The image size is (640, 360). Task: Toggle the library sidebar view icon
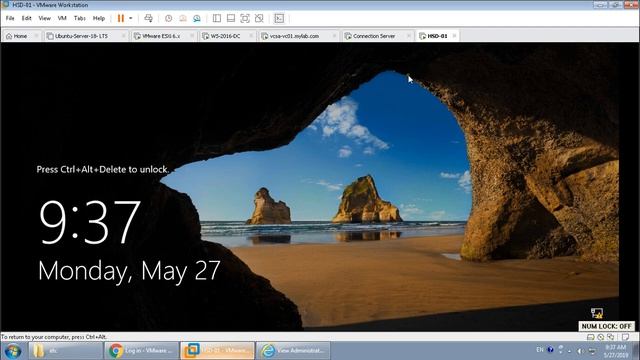(x=217, y=18)
